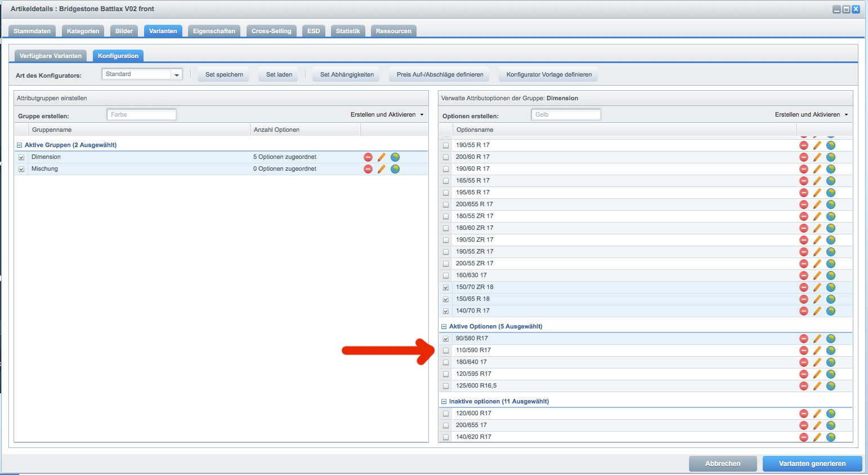This screenshot has height=475, width=868.
Task: Edit option 180/60 ZR 17
Action: point(817,228)
